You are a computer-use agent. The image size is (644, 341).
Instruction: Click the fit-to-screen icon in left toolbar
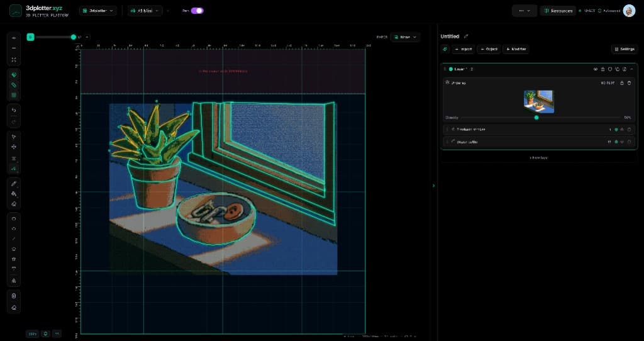click(x=14, y=60)
